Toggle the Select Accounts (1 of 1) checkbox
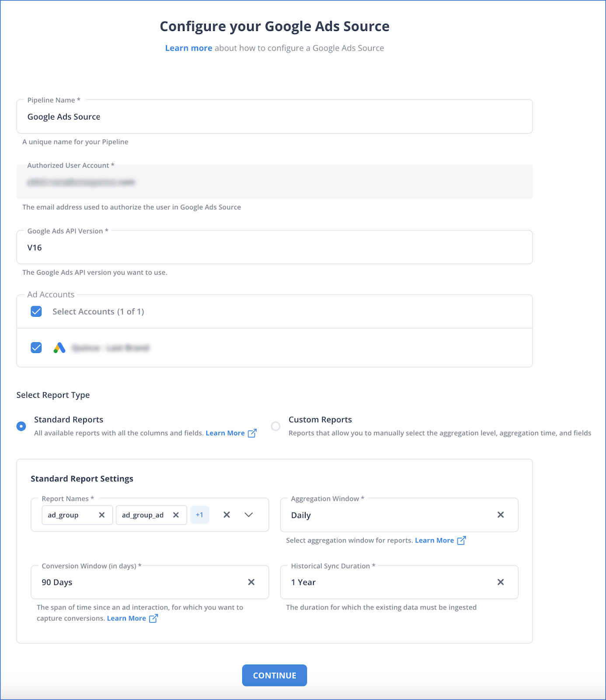The width and height of the screenshot is (606, 700). tap(36, 311)
